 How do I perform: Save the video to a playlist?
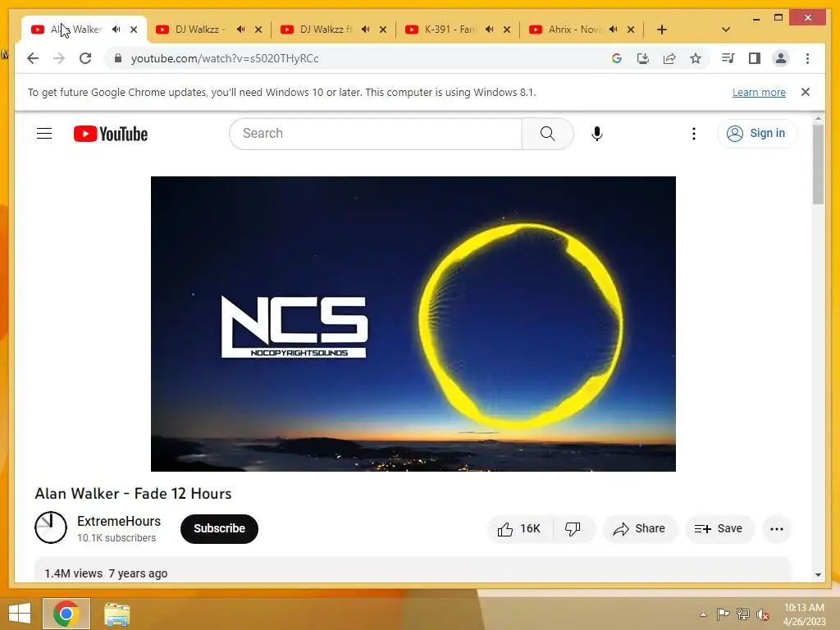coord(719,529)
